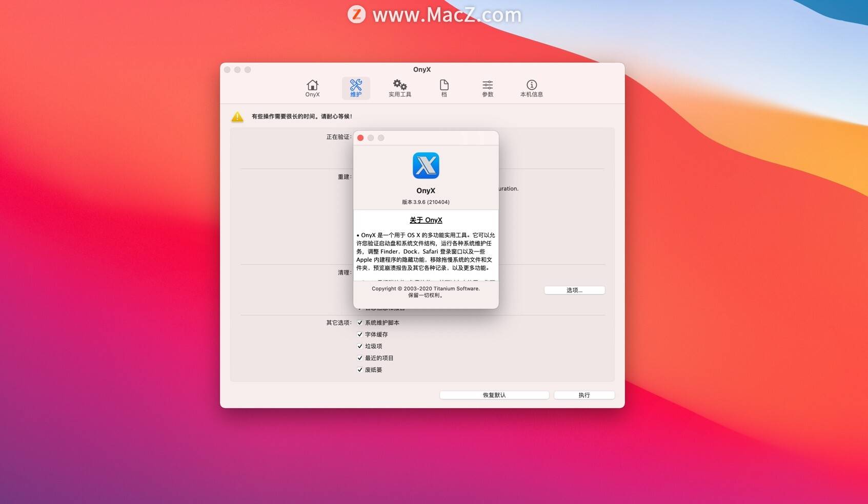This screenshot has height=504, width=868.
Task: Click the OnyX name in About dialog
Action: (426, 191)
